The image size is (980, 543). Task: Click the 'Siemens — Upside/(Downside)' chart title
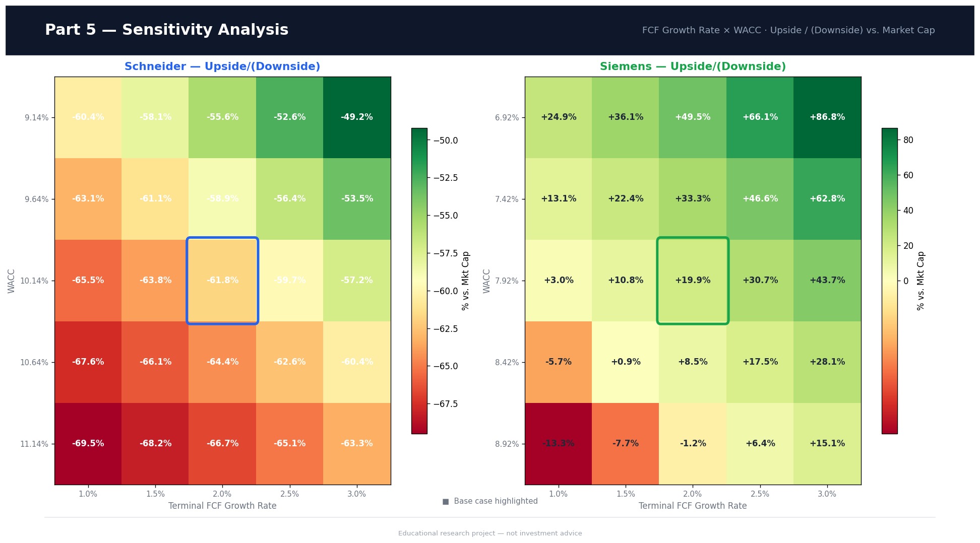[x=693, y=66]
